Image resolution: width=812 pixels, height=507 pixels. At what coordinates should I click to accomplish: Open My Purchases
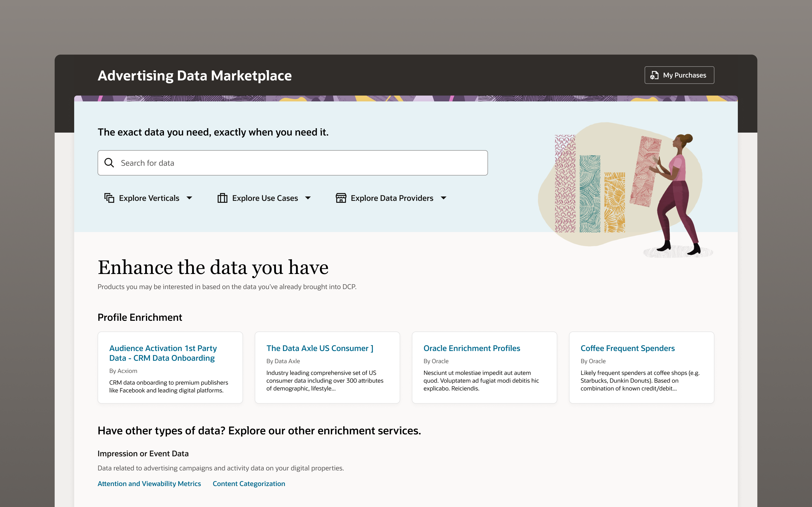[679, 75]
